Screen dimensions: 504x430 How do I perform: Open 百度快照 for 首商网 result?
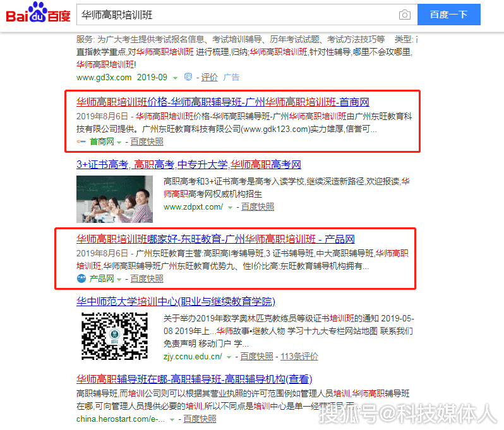[147, 141]
